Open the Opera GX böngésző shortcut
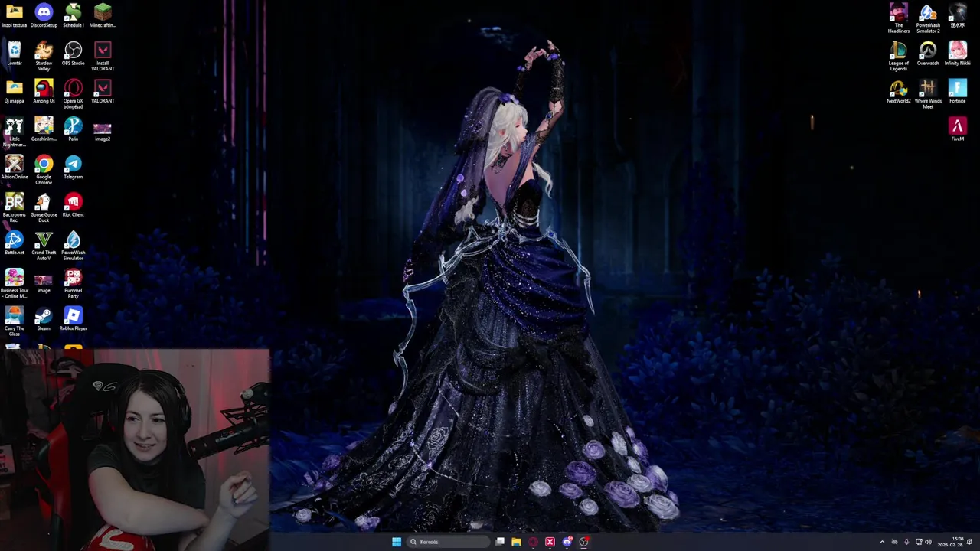Screen dimensions: 980x551 [73, 93]
